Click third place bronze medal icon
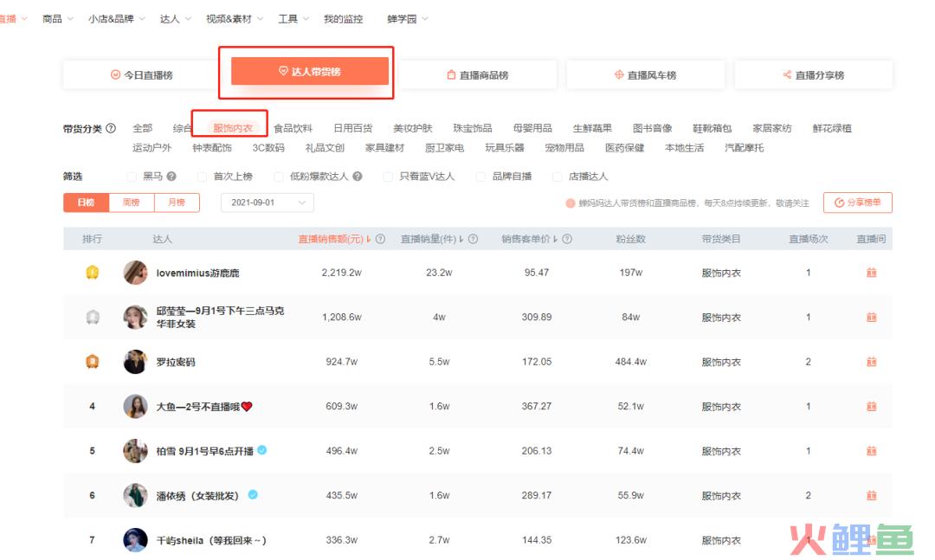 [x=93, y=362]
